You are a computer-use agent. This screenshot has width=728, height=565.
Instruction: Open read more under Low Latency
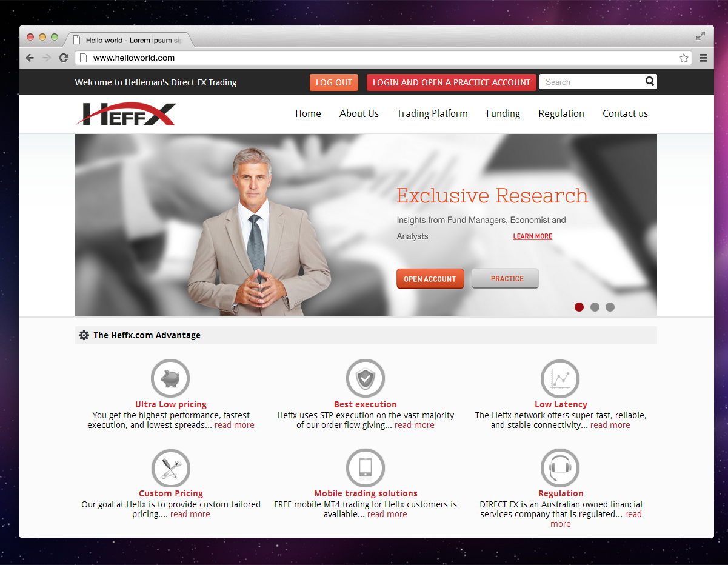coord(610,425)
